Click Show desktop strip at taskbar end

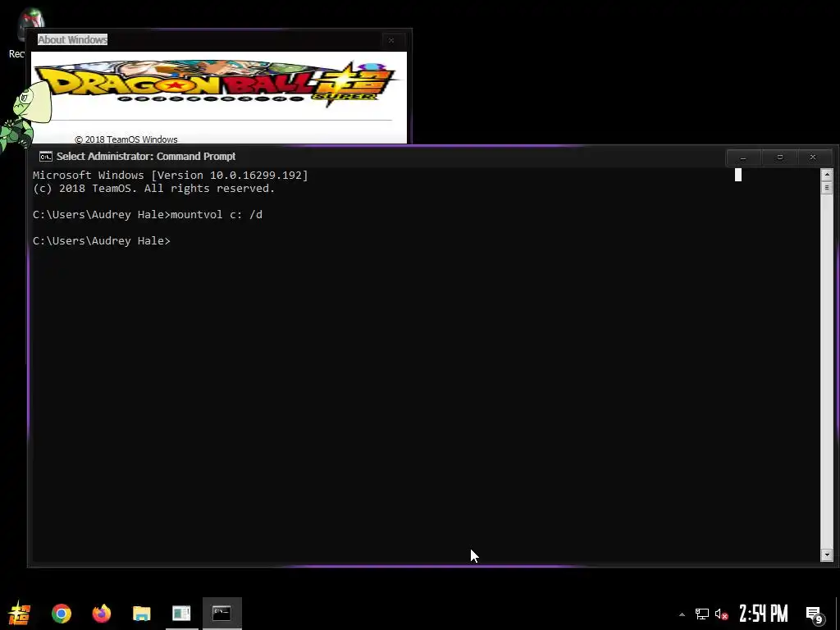(x=838, y=614)
